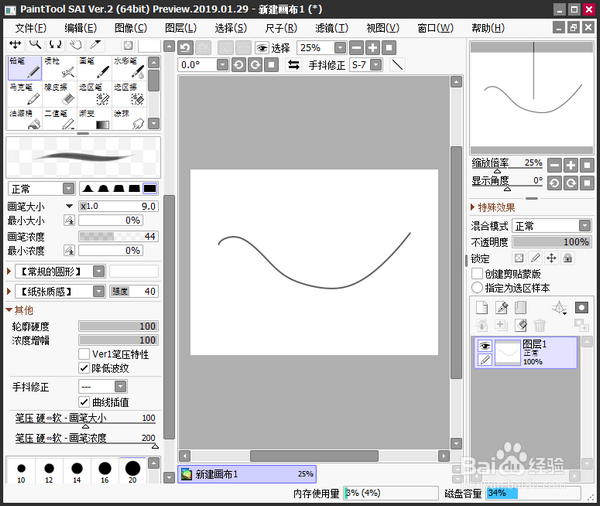
Task: Select the rotate view tool
Action: pyautogui.click(x=55, y=44)
